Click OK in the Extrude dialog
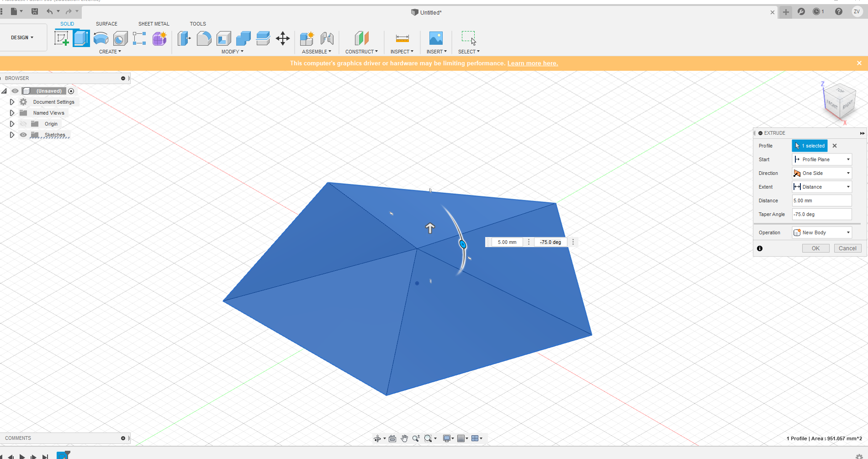This screenshot has width=868, height=459. pos(816,248)
